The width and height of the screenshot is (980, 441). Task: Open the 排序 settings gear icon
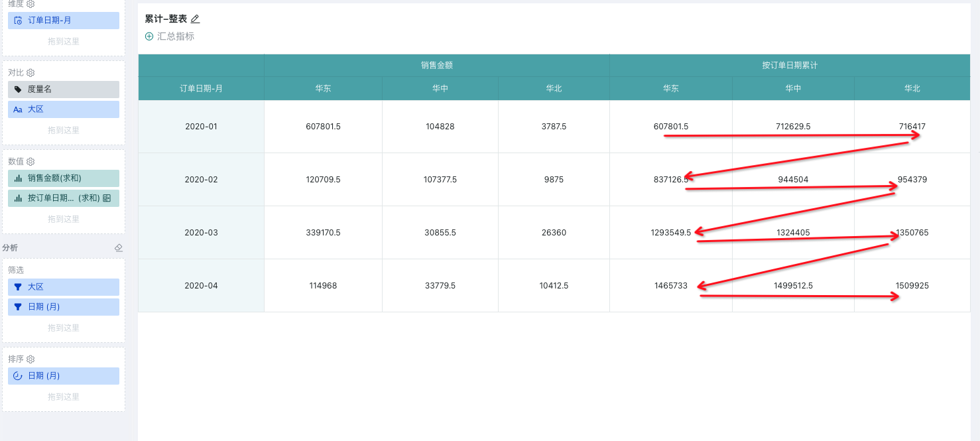point(31,359)
